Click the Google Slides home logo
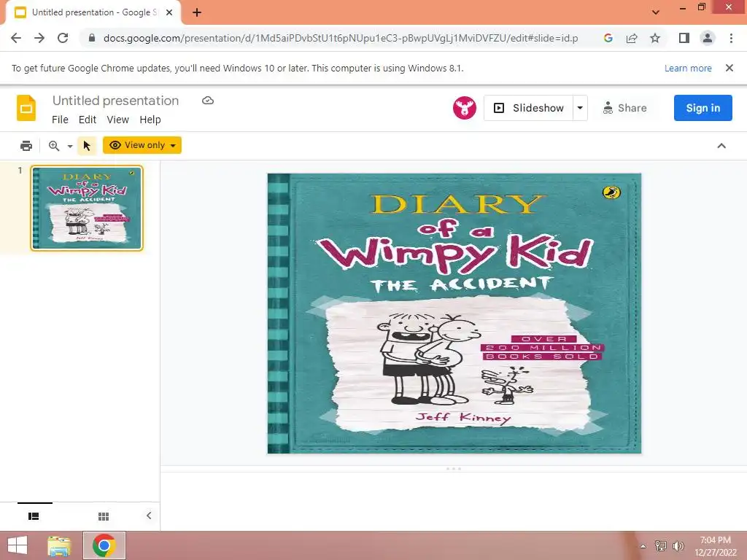 pyautogui.click(x=26, y=108)
